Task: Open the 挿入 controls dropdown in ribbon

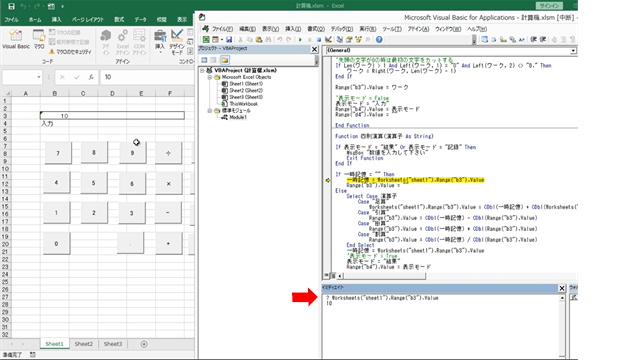Action: tap(160, 42)
